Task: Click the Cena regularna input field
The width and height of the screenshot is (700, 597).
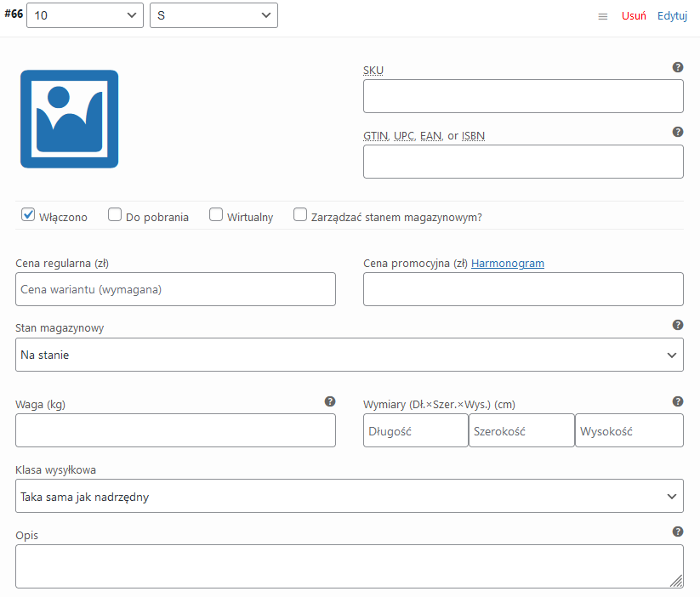Action: (175, 289)
